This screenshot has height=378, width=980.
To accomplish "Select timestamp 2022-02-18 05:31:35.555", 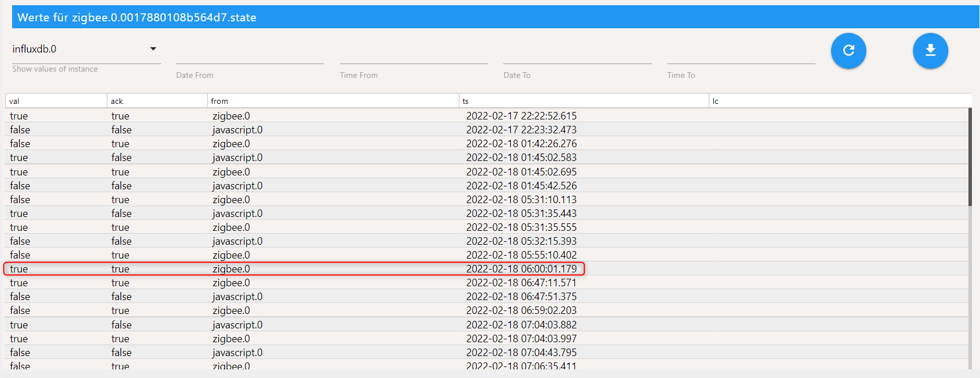I will coord(521,227).
